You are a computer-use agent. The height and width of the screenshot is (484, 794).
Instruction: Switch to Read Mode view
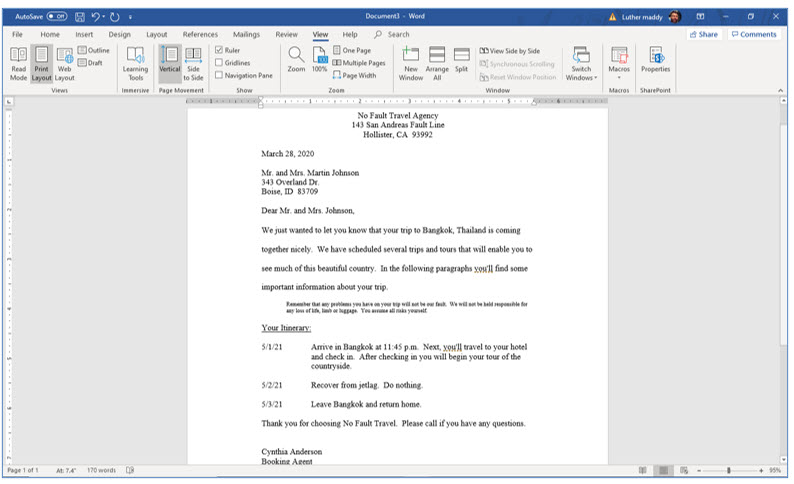pos(18,64)
